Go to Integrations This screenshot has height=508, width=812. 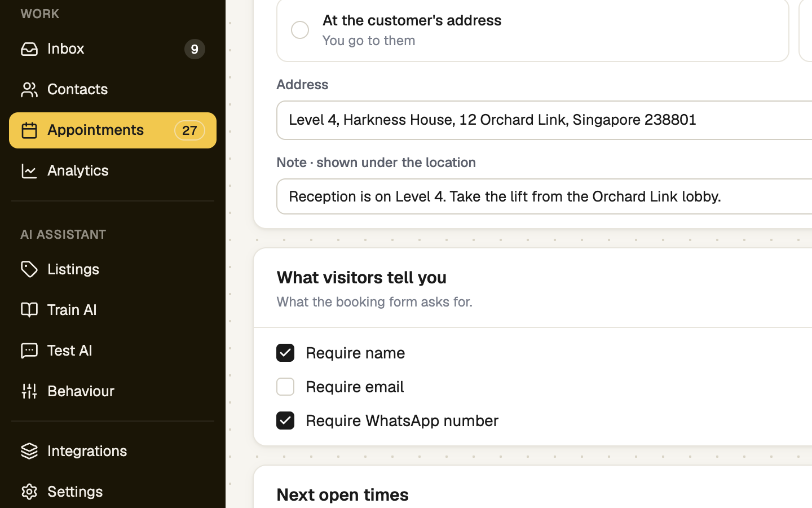click(113, 451)
